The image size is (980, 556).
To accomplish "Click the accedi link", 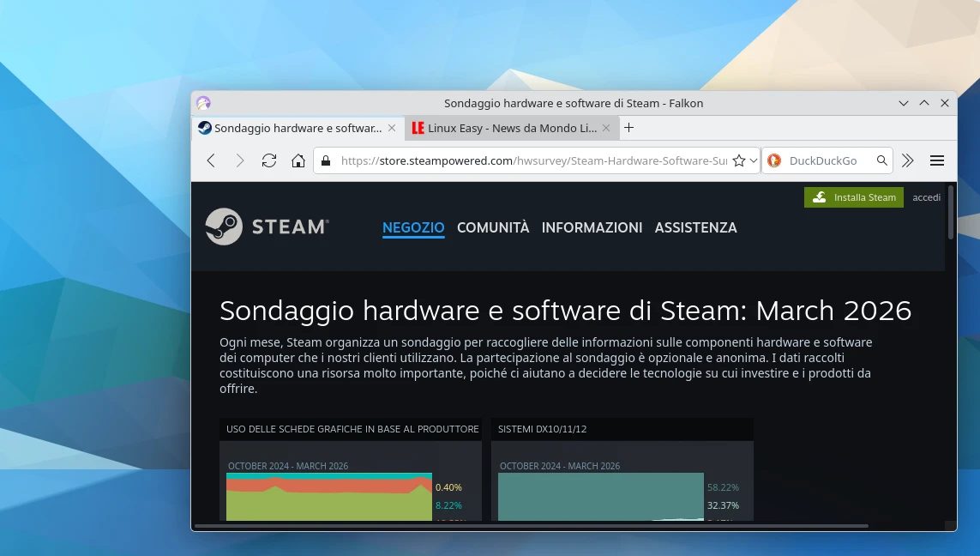I will (926, 197).
